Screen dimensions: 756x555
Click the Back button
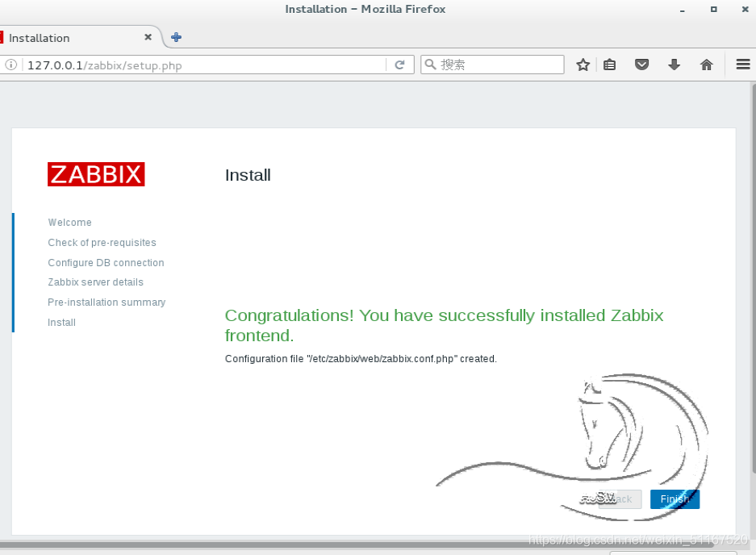[x=620, y=499]
